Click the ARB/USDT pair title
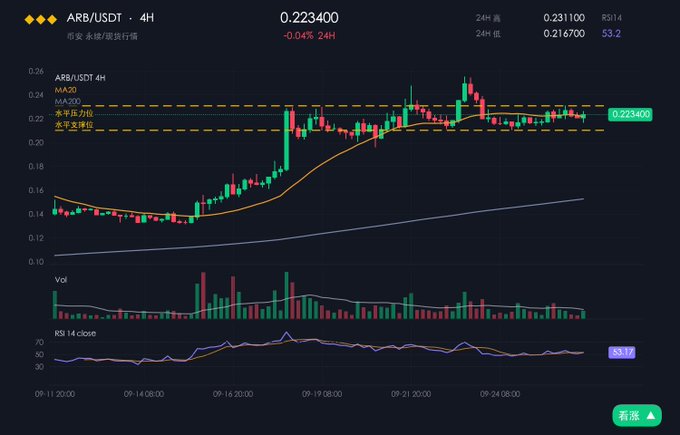The height and width of the screenshot is (435, 680). [94, 18]
